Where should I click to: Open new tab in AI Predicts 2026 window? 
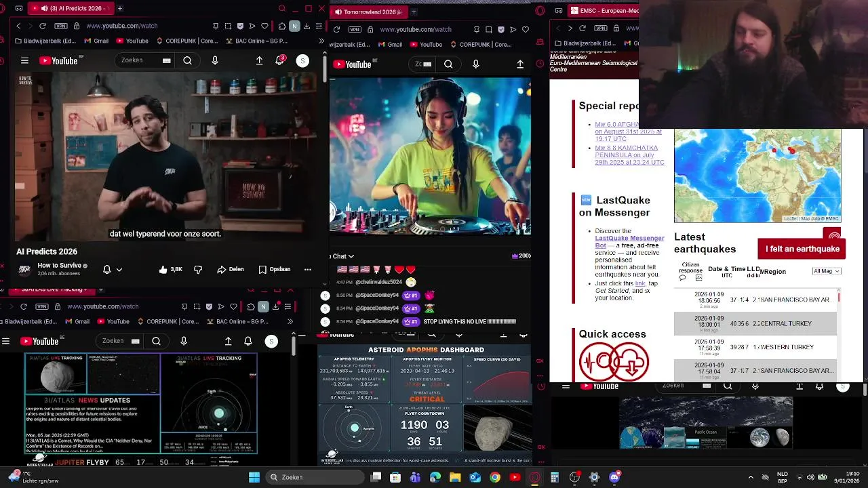click(x=119, y=8)
